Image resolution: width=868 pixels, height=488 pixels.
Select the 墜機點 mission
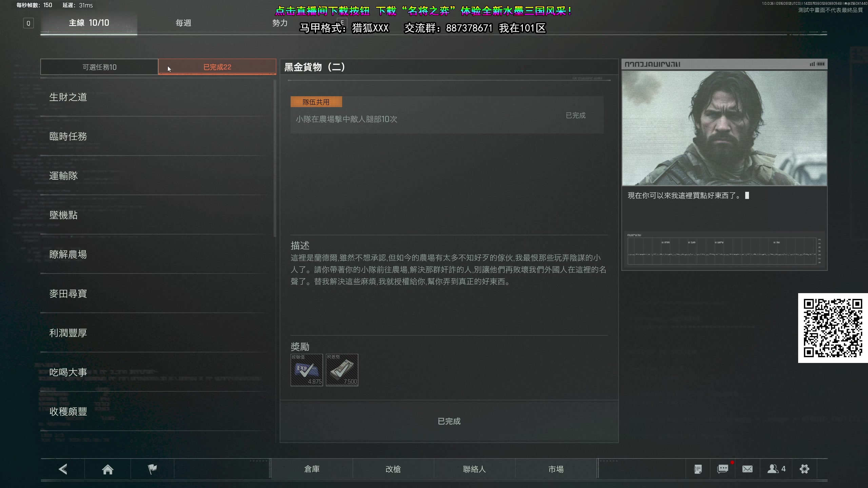coord(63,215)
